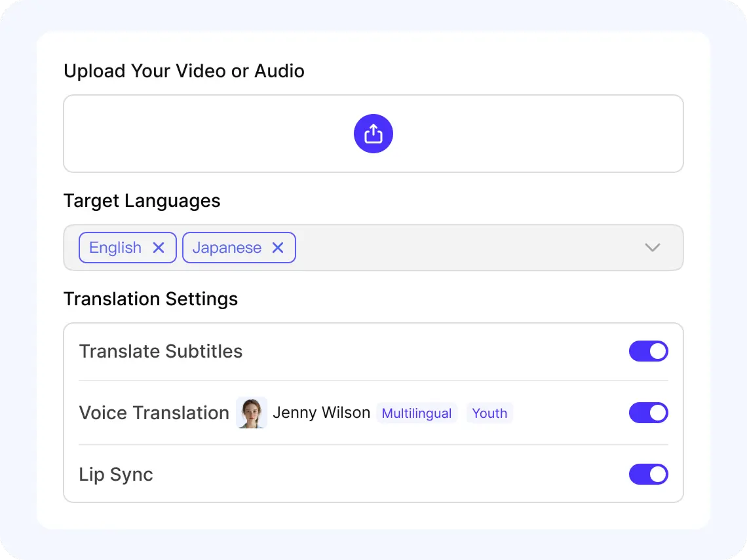Remove English from target languages
Screen dimensions: 747x560
[158, 248]
